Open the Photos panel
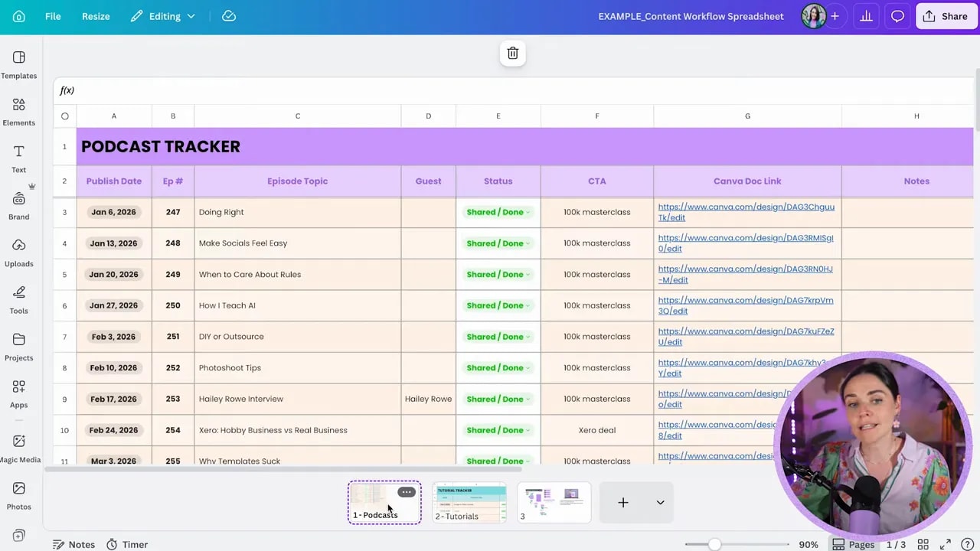The height and width of the screenshot is (551, 980). [19, 496]
